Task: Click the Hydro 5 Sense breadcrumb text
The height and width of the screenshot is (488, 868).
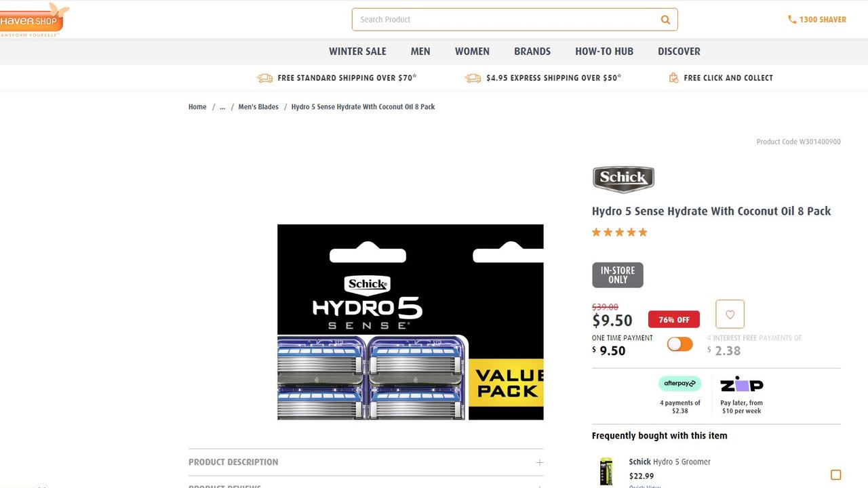Action: pyautogui.click(x=363, y=107)
